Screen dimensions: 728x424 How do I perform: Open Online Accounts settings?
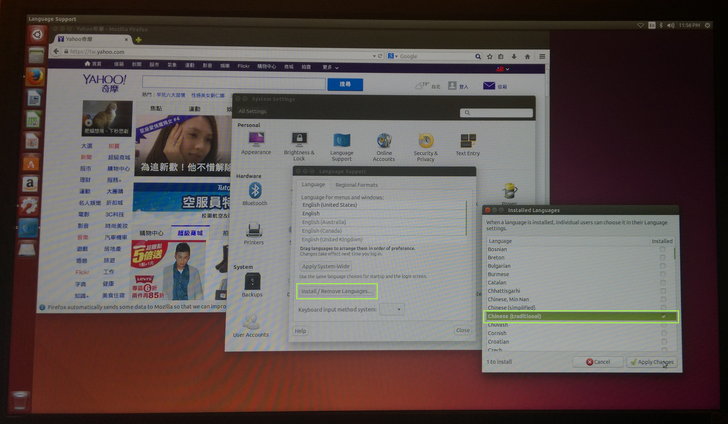[384, 147]
